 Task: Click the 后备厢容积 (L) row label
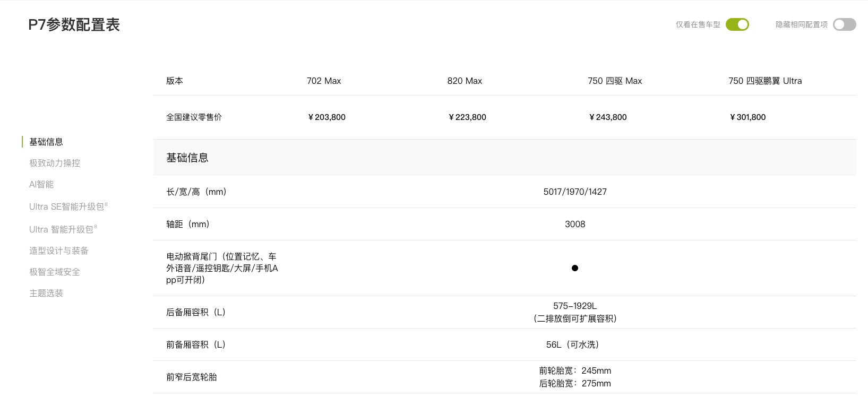pos(196,312)
